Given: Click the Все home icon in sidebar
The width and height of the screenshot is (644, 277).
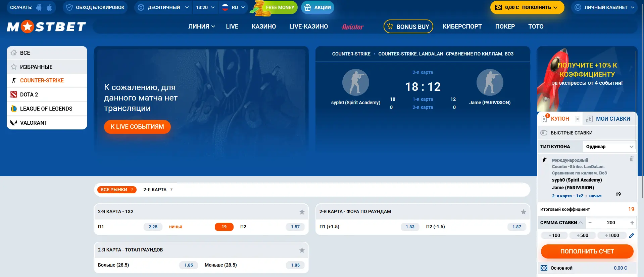Looking at the screenshot, I should pos(14,53).
